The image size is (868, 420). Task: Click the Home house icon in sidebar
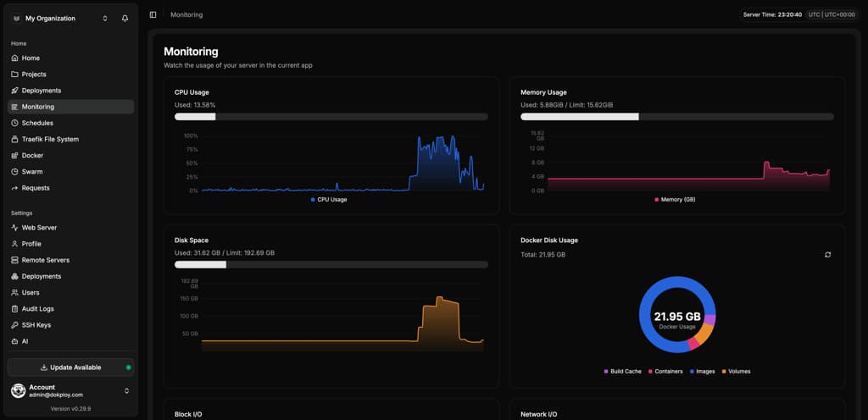14,58
